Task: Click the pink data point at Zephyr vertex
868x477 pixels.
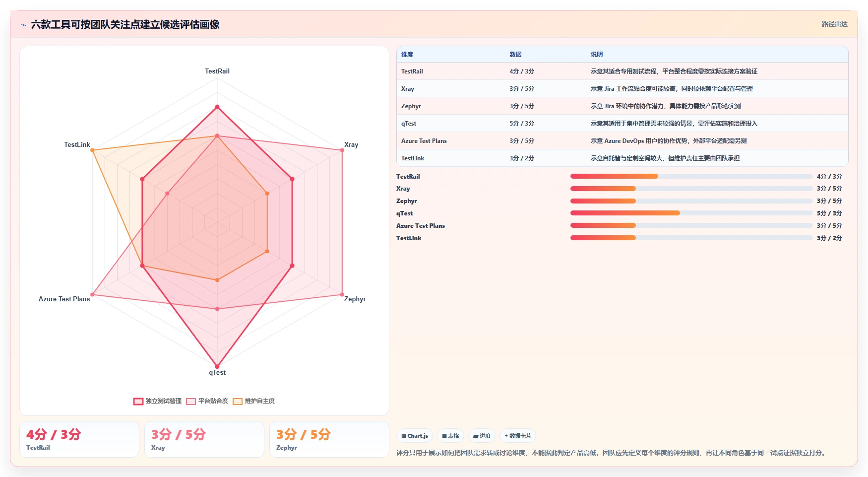Action: coord(342,294)
